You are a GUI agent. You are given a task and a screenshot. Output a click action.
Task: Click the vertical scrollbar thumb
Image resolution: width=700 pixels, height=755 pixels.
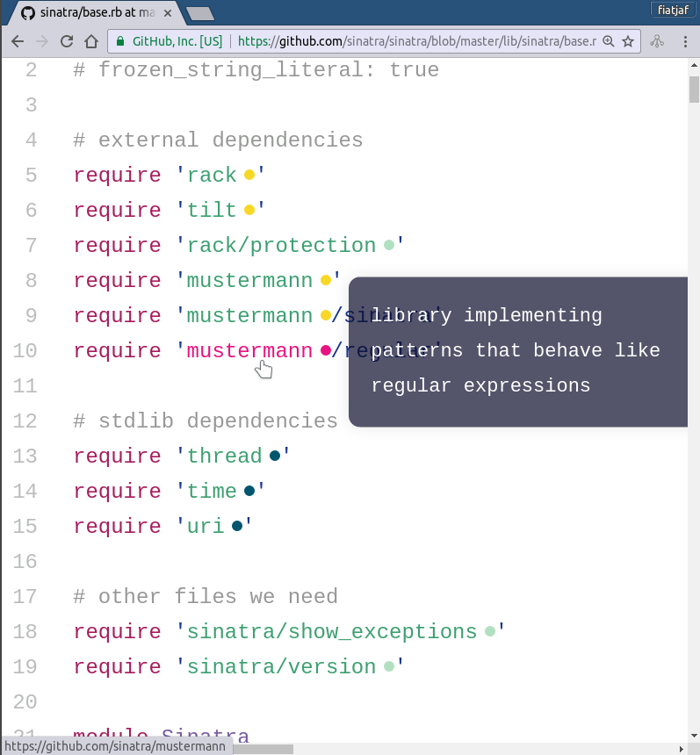click(694, 90)
